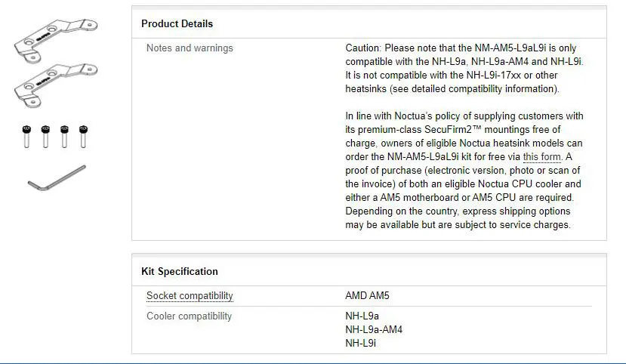Click NH-L9i in the cooler compatibility list
626x364 pixels.
point(360,344)
